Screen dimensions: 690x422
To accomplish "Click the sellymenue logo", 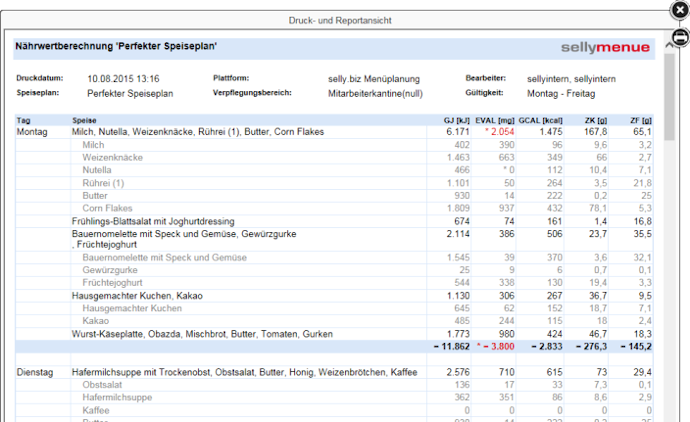I will click(x=605, y=47).
